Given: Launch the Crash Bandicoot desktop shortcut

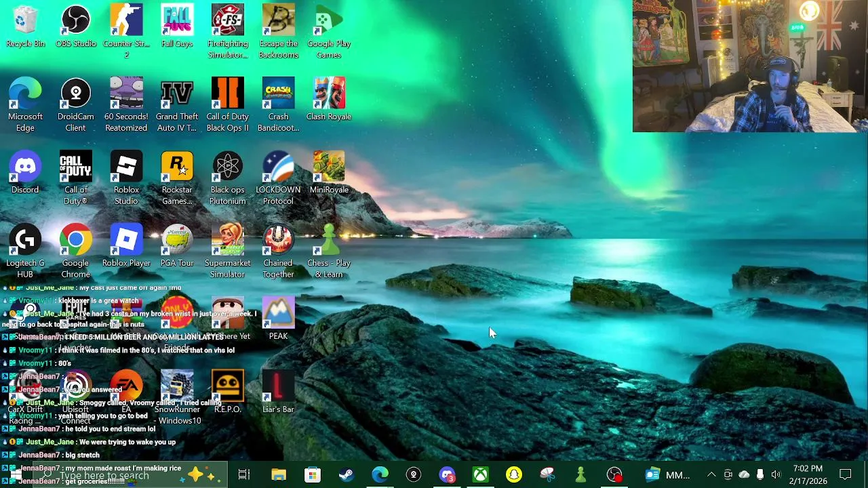Looking at the screenshot, I should coord(278,105).
